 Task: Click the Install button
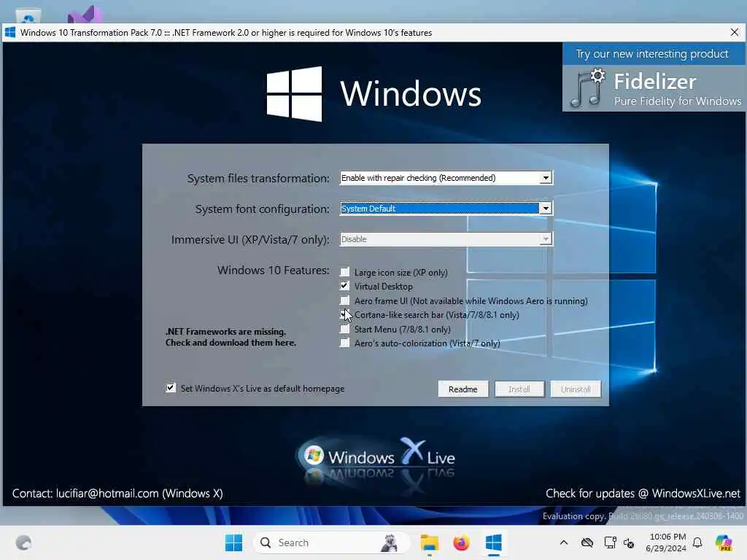pyautogui.click(x=519, y=389)
